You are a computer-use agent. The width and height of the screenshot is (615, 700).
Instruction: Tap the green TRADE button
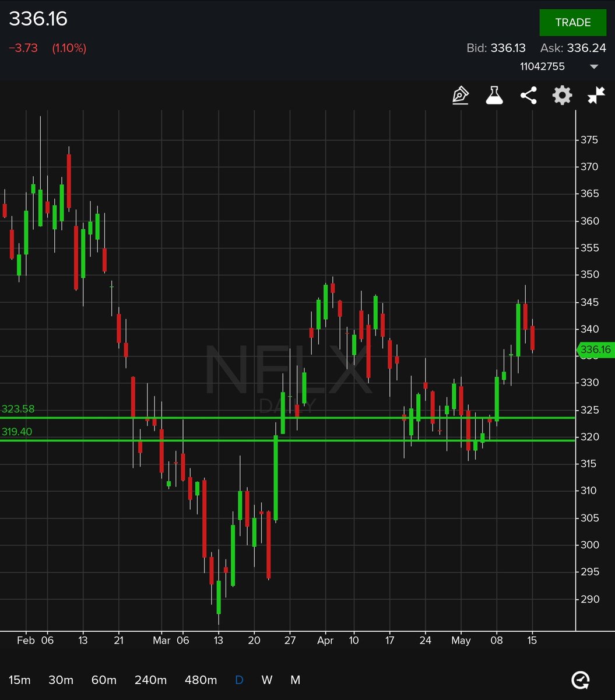click(573, 22)
